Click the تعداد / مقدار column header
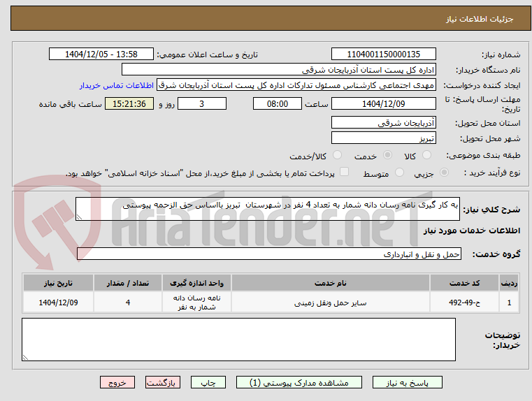 [x=128, y=283]
